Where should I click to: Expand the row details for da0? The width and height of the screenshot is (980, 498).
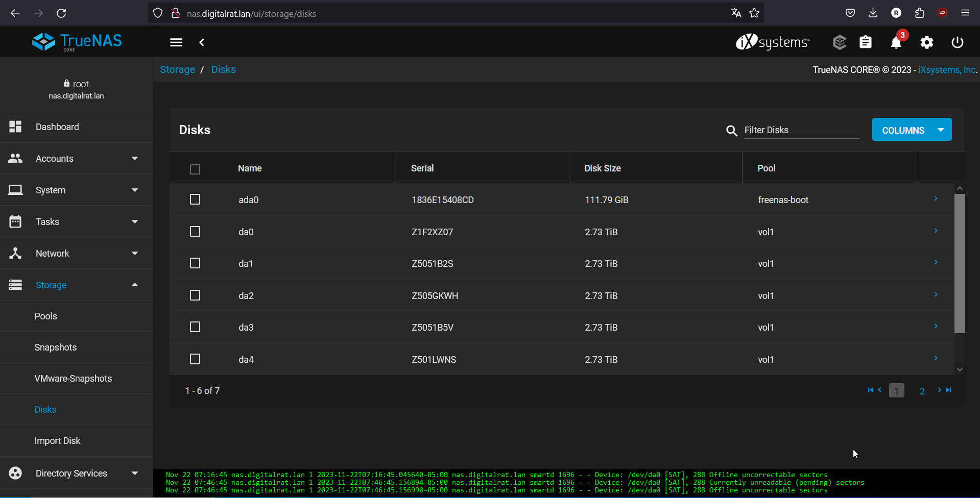pos(936,231)
